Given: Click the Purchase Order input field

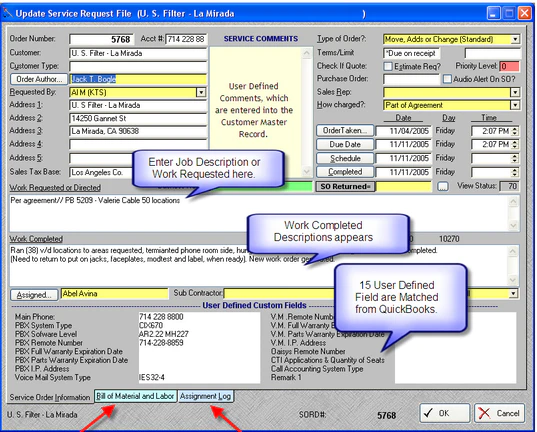Looking at the screenshot, I should coord(411,79).
